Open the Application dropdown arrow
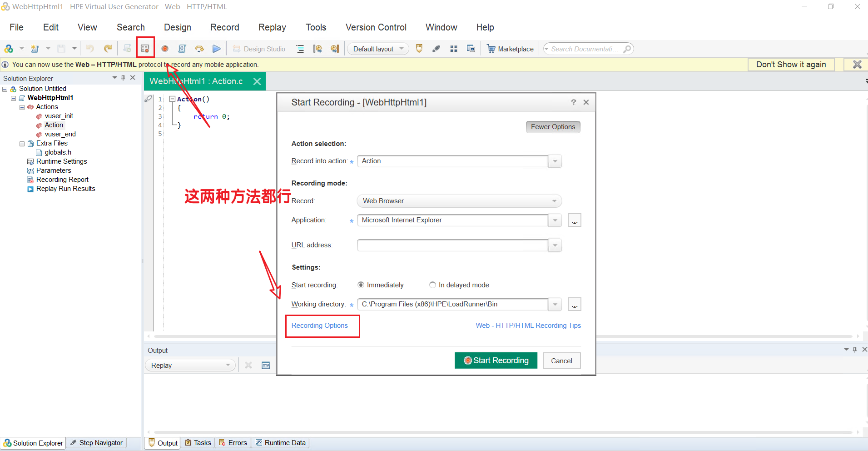 pos(555,220)
